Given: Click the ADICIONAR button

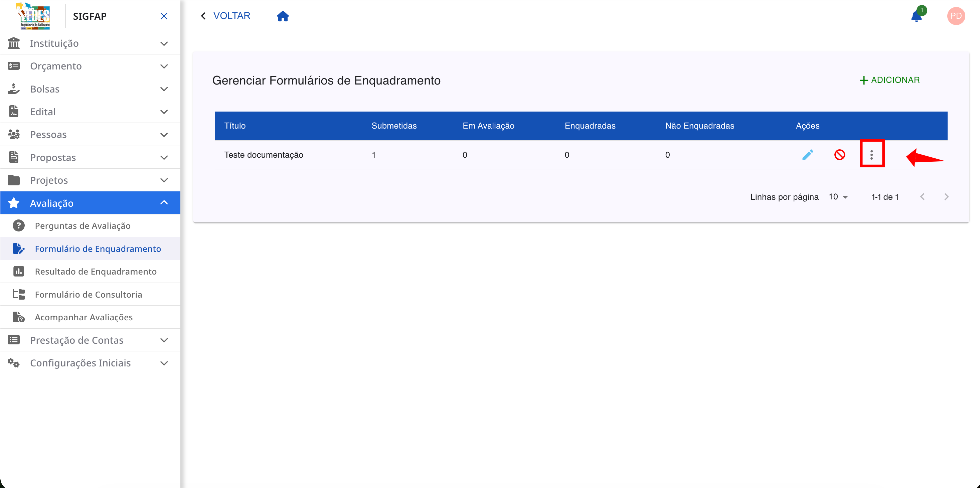Looking at the screenshot, I should click(x=889, y=80).
